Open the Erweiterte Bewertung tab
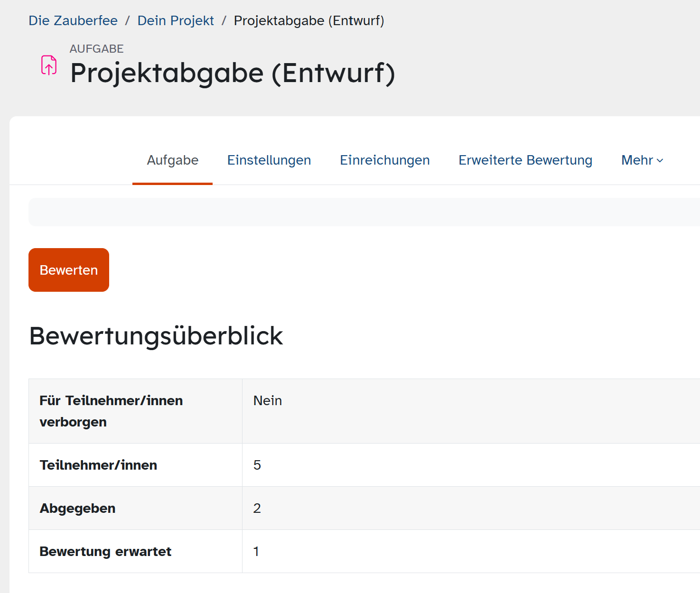Image resolution: width=700 pixels, height=593 pixels. [525, 160]
